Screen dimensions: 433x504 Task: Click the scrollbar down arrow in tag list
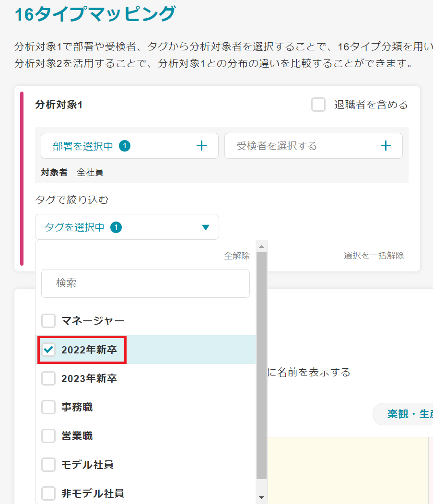261,497
